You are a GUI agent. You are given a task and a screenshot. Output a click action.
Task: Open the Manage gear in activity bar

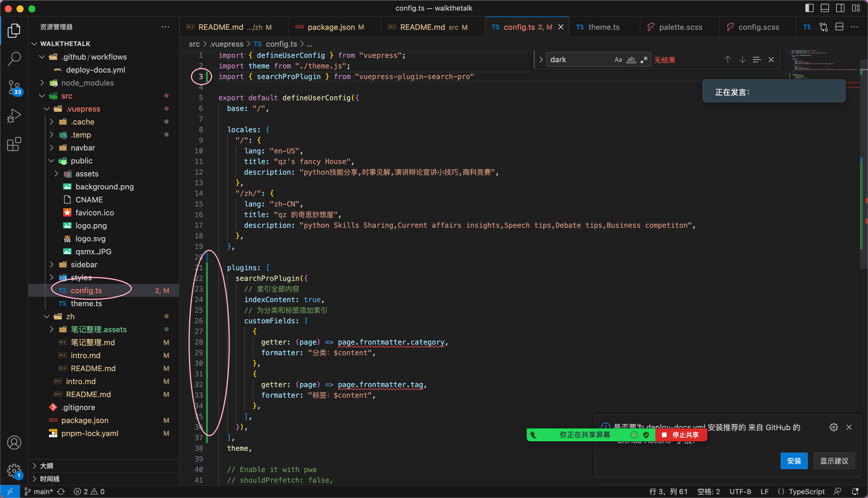point(14,471)
